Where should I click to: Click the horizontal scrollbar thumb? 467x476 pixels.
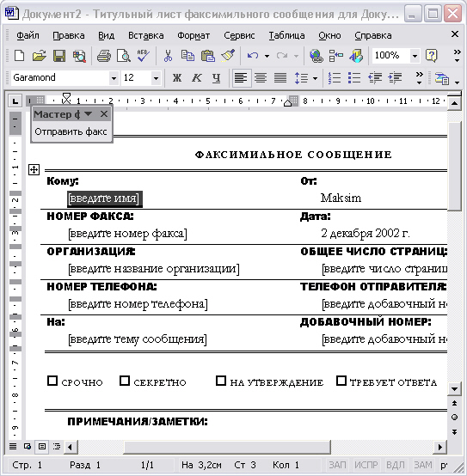[227, 447]
